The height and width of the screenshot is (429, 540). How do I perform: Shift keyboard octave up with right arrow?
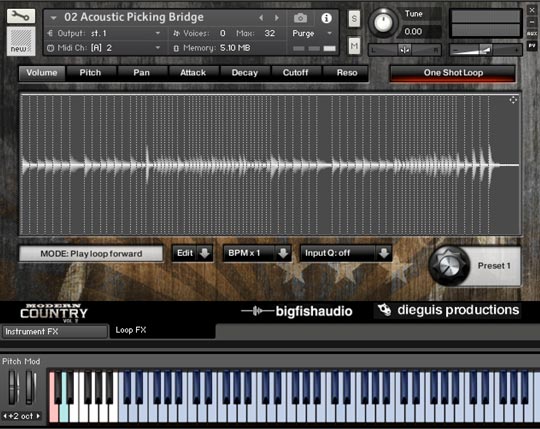pyautogui.click(x=38, y=416)
